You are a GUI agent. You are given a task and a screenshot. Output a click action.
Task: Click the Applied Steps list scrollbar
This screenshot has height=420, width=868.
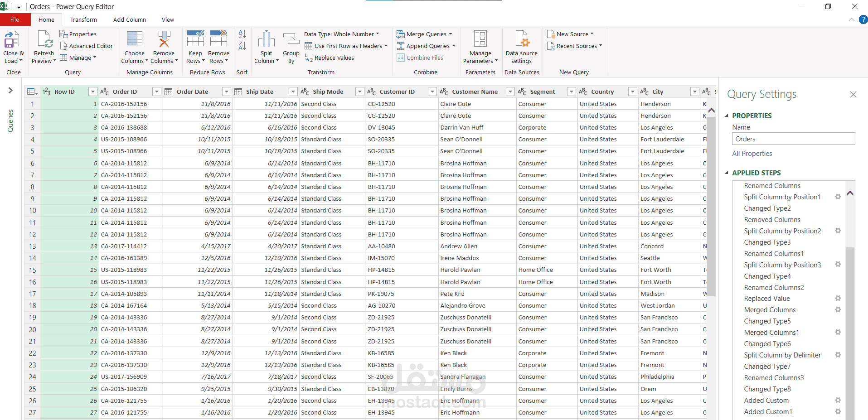850,333
